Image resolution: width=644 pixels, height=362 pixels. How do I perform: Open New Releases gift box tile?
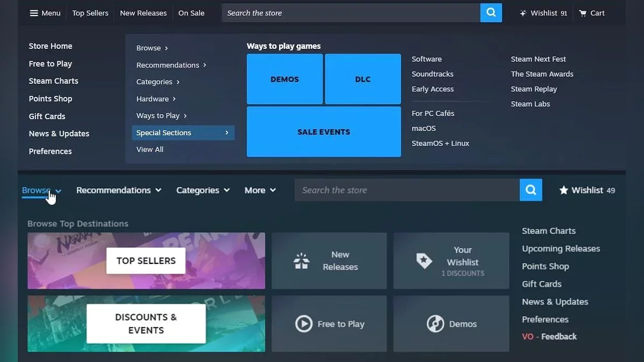pos(329,261)
